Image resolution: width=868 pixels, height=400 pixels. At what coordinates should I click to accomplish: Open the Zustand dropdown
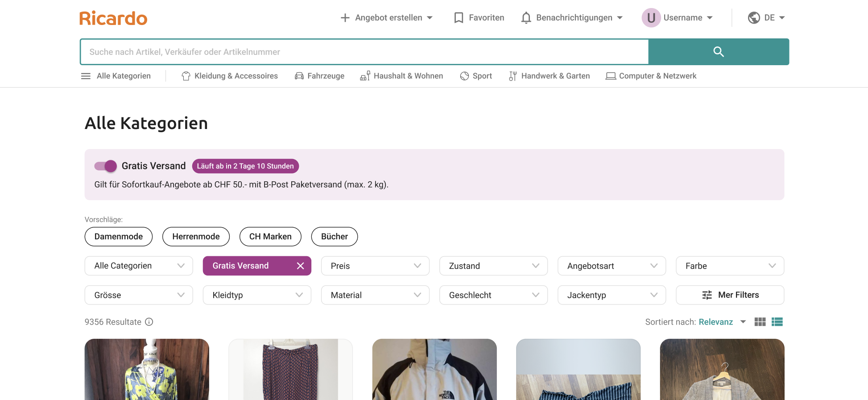coord(493,266)
